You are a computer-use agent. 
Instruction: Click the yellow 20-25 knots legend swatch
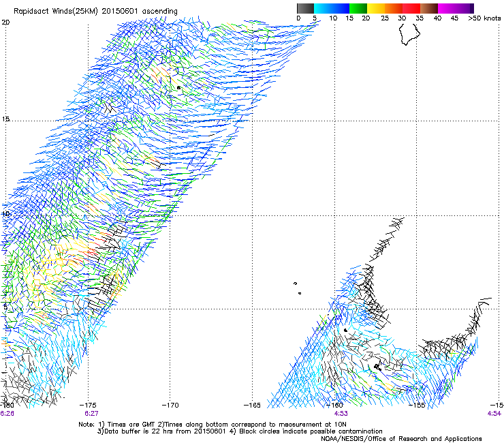tap(376, 8)
